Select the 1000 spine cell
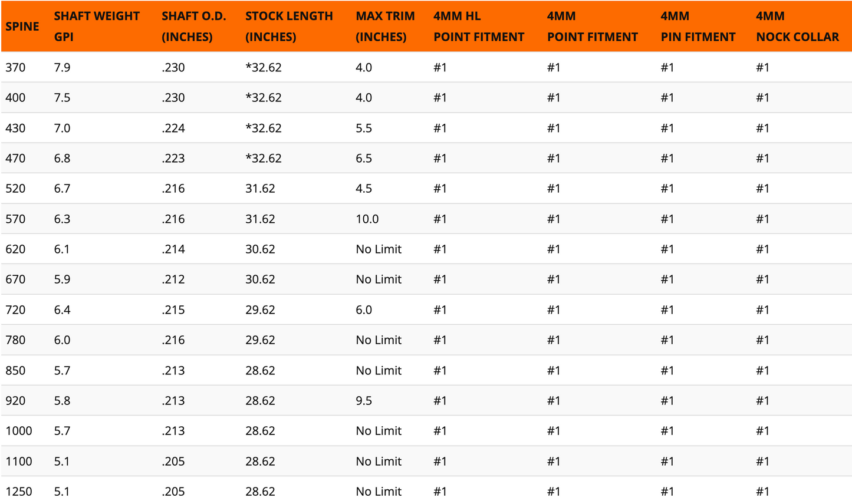Screen dimensions: 852x504 (19, 431)
